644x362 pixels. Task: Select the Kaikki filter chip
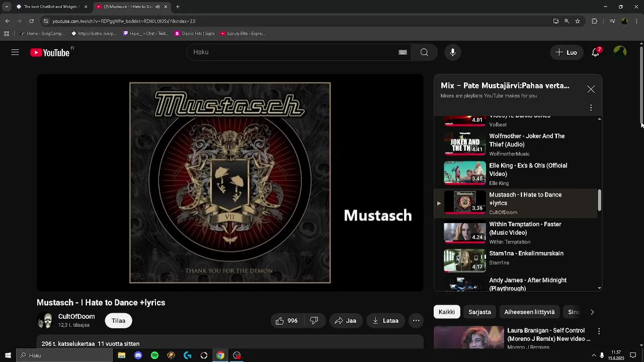click(x=447, y=312)
